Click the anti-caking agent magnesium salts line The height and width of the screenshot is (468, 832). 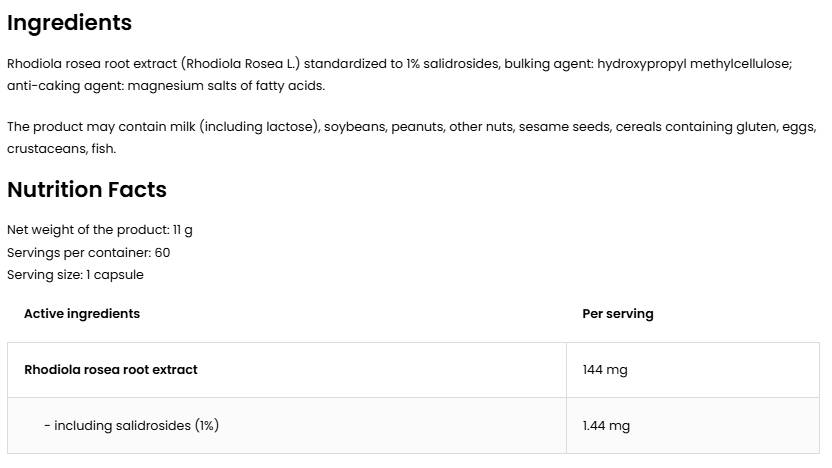pos(166,86)
